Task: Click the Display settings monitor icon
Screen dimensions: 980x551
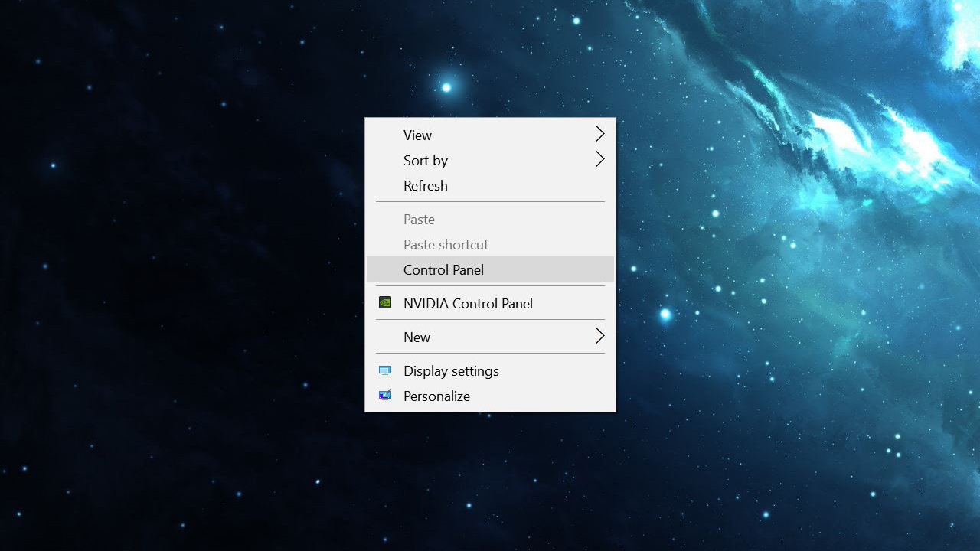Action: click(385, 370)
